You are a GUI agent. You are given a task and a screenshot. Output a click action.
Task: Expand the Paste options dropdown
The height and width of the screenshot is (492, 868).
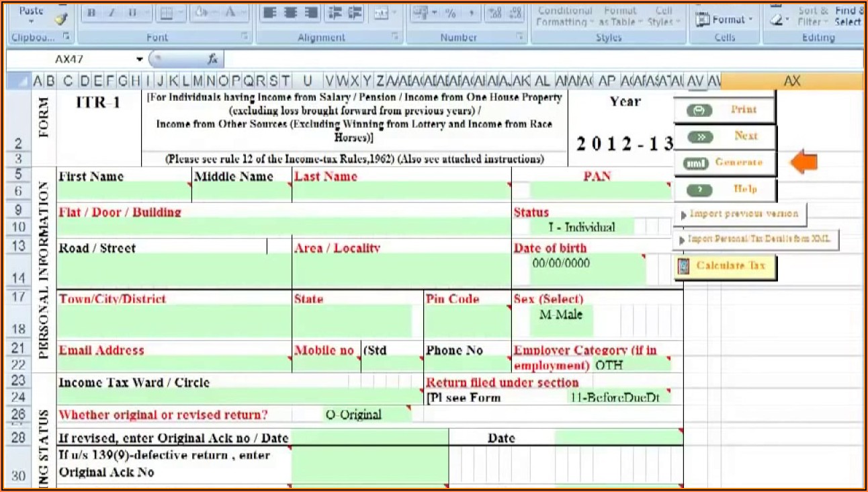click(31, 22)
